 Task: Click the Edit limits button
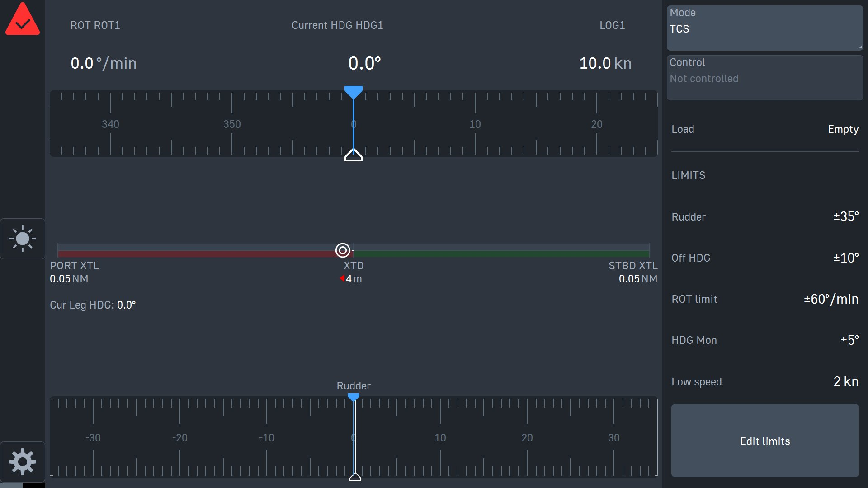pos(765,441)
